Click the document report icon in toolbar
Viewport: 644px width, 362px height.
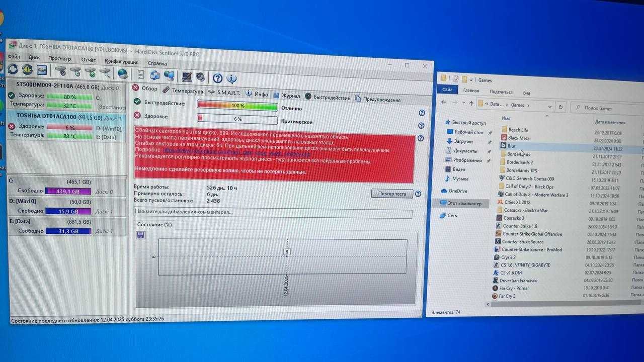[x=140, y=74]
